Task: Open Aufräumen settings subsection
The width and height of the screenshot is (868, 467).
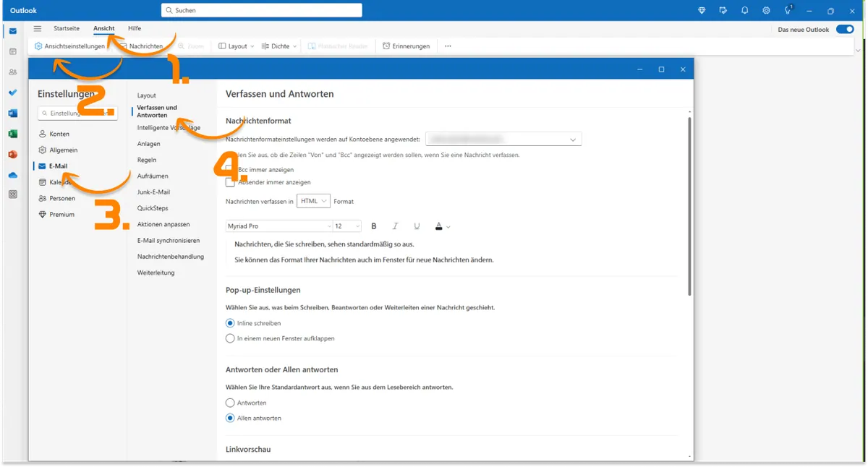Action: pyautogui.click(x=153, y=176)
